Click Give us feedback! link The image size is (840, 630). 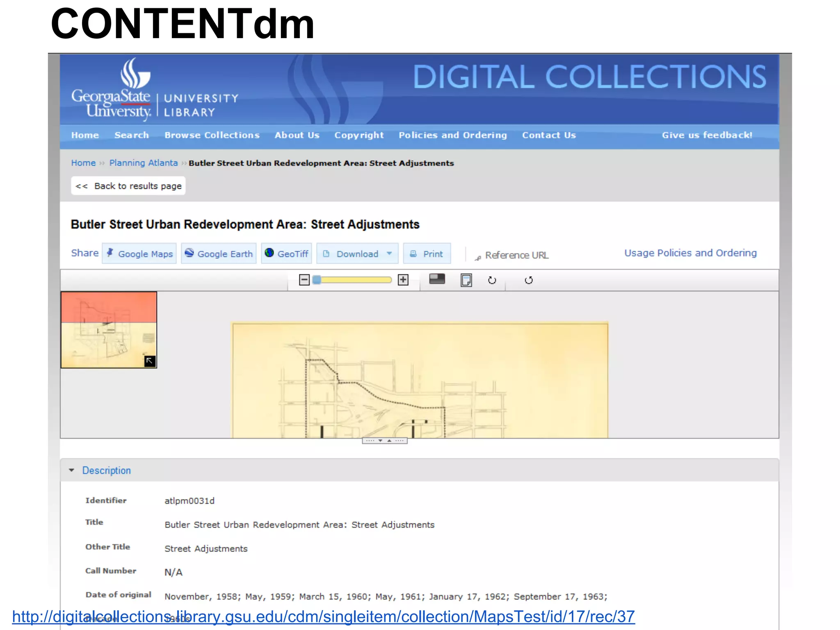(707, 135)
